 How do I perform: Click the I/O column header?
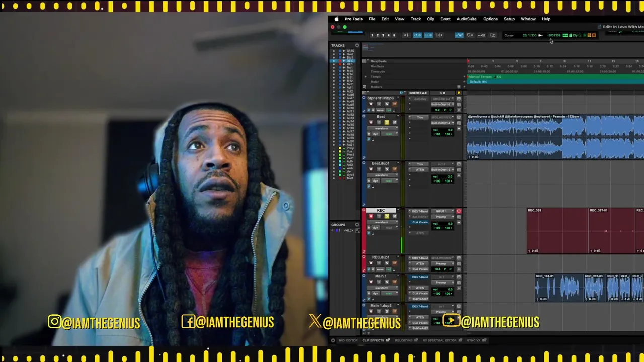442,93
